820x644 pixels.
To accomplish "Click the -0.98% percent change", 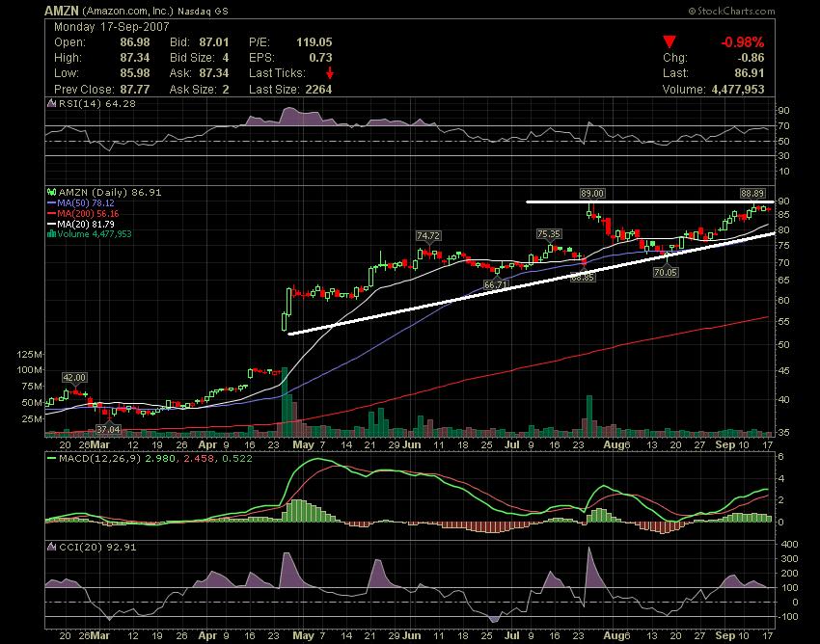I will click(x=742, y=42).
